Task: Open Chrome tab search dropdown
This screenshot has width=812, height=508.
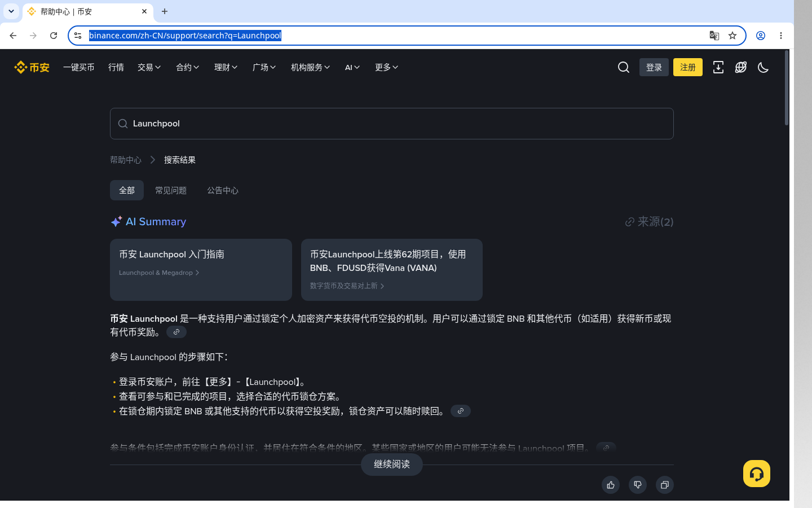Action: click(11, 11)
